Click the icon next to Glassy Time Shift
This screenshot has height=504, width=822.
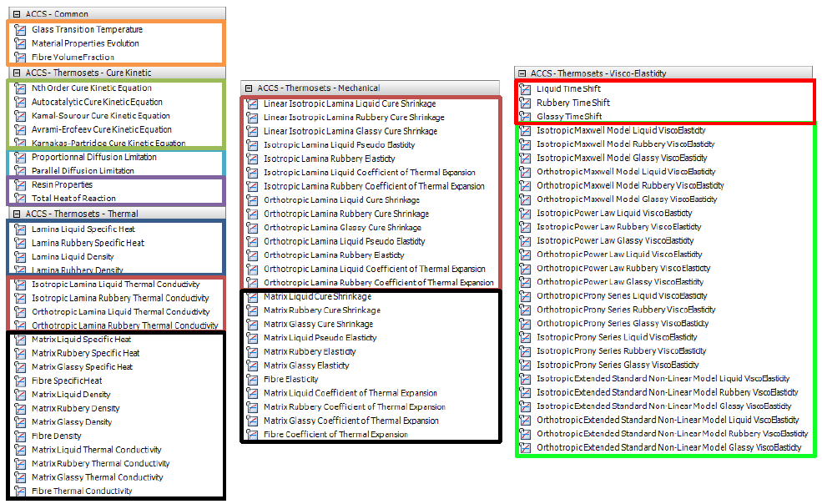(525, 116)
